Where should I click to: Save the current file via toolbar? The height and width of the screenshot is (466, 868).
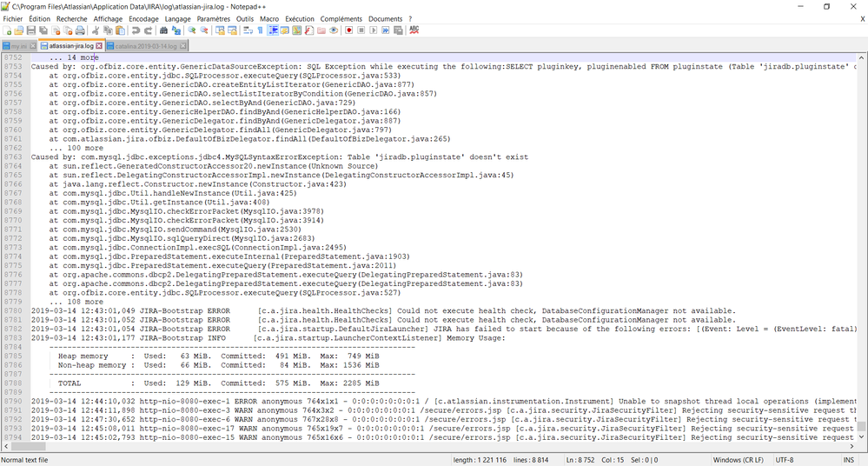coord(31,30)
